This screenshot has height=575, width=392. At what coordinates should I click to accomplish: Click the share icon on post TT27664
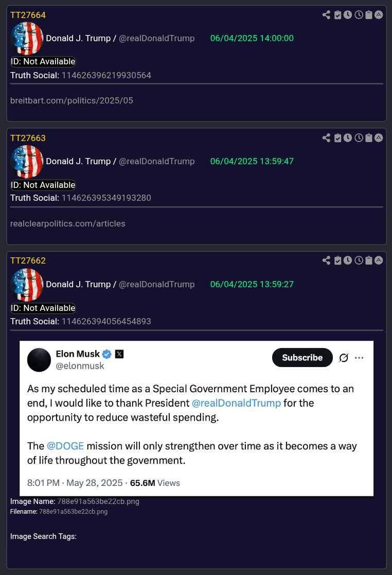point(326,15)
